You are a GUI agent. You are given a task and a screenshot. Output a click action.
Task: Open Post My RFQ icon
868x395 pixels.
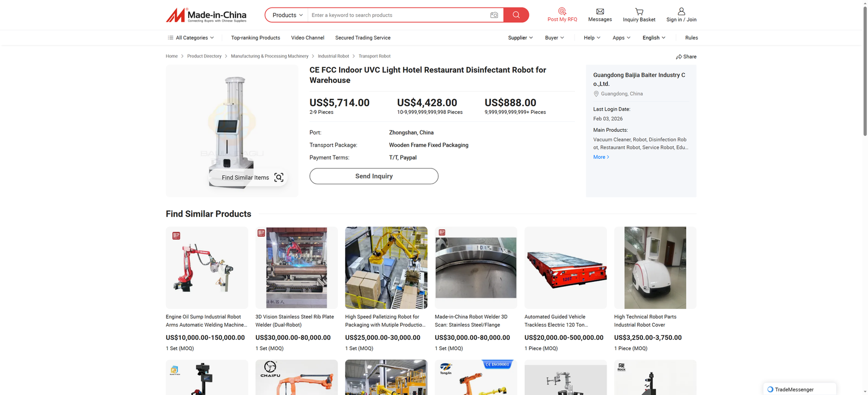pos(562,11)
